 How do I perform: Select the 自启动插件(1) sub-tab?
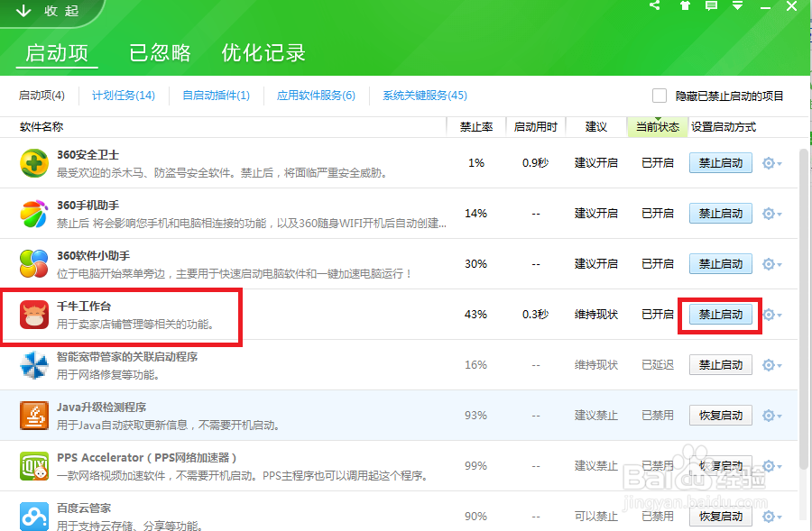click(x=216, y=96)
